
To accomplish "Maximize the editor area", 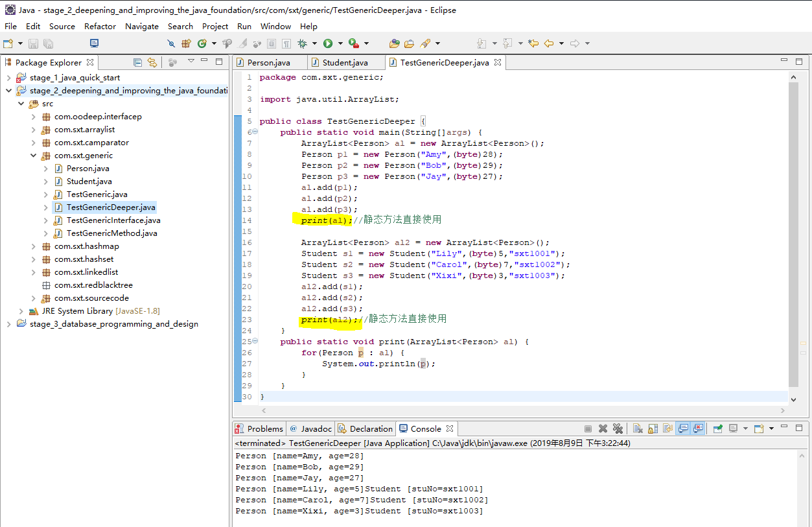I will tap(799, 62).
